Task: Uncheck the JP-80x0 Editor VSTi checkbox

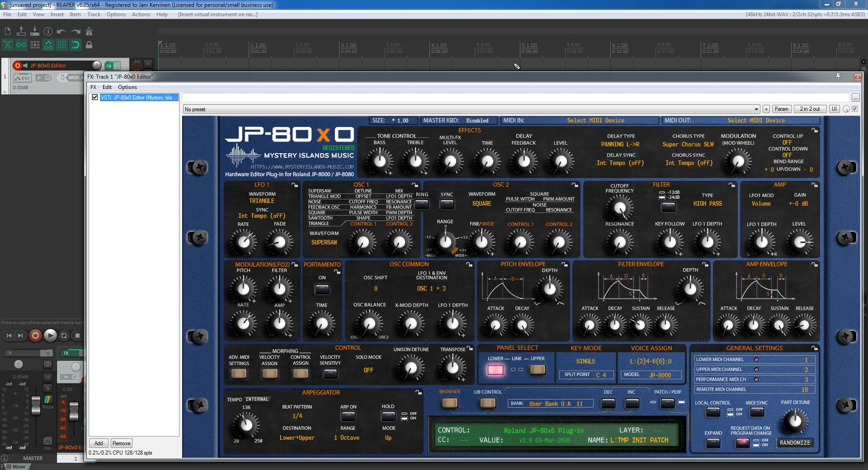Action: (x=95, y=97)
